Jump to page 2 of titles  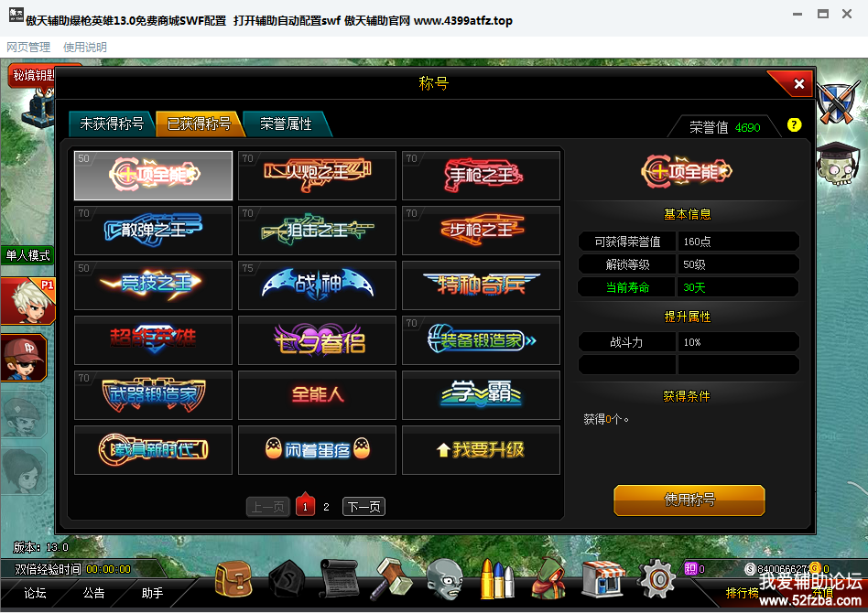(326, 507)
